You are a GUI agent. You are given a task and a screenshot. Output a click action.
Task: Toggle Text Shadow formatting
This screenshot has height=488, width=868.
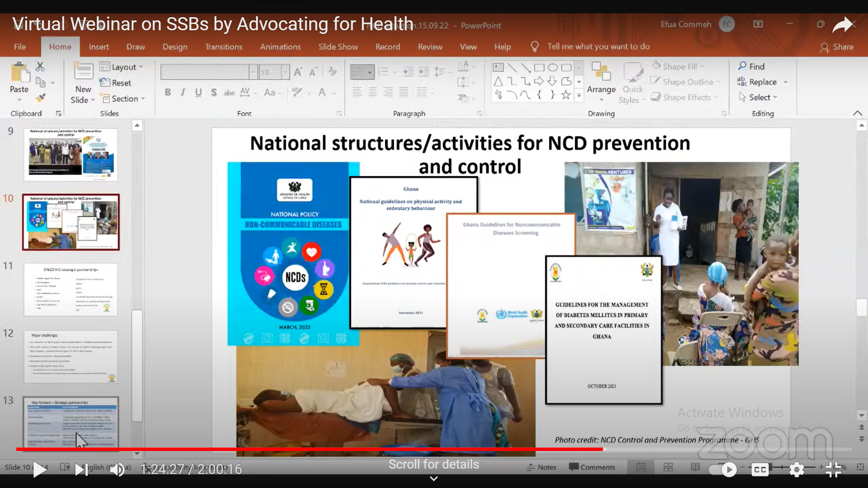(x=214, y=92)
